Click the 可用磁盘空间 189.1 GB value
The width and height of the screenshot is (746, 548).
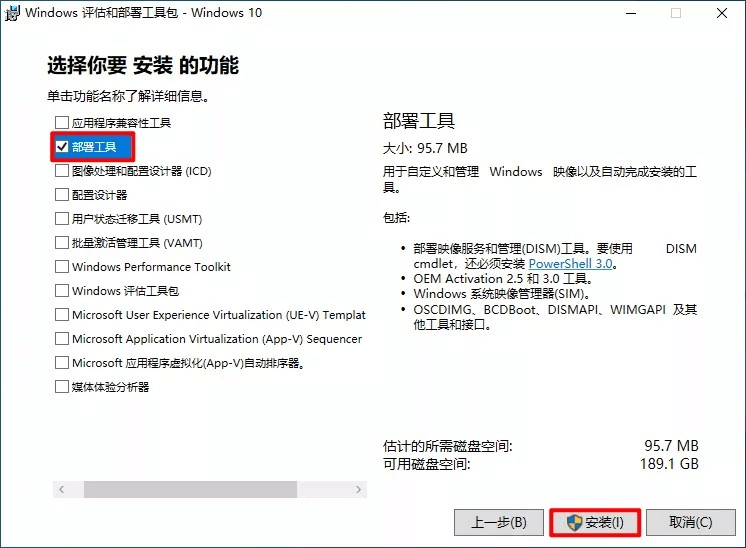669,464
